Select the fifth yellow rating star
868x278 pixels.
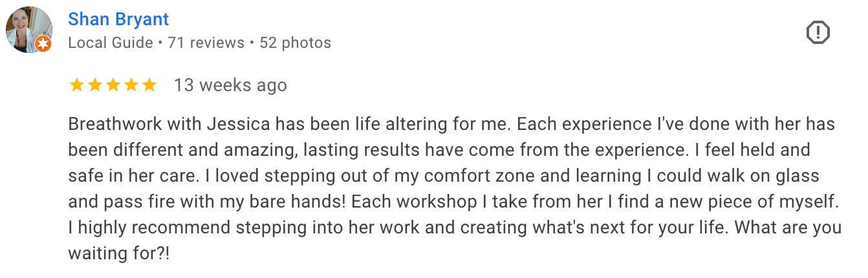(149, 85)
